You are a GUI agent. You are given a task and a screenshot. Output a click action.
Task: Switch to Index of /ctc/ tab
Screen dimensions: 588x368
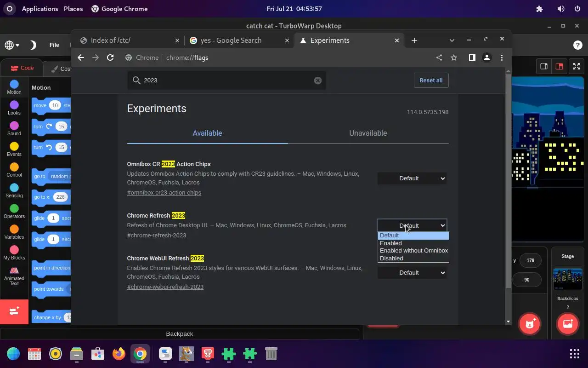[x=130, y=40]
